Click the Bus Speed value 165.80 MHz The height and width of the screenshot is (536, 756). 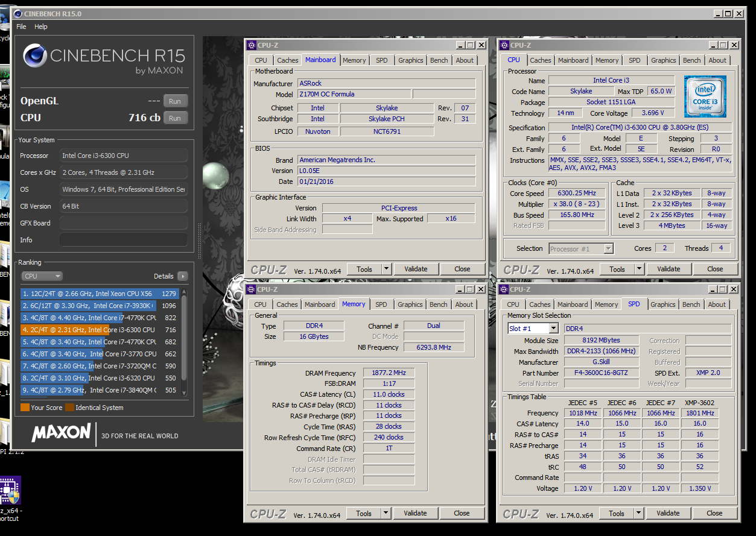(577, 215)
